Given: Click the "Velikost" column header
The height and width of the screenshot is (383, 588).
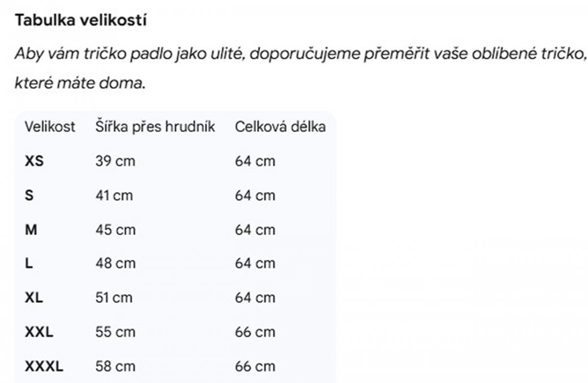Looking at the screenshot, I should [x=50, y=127].
